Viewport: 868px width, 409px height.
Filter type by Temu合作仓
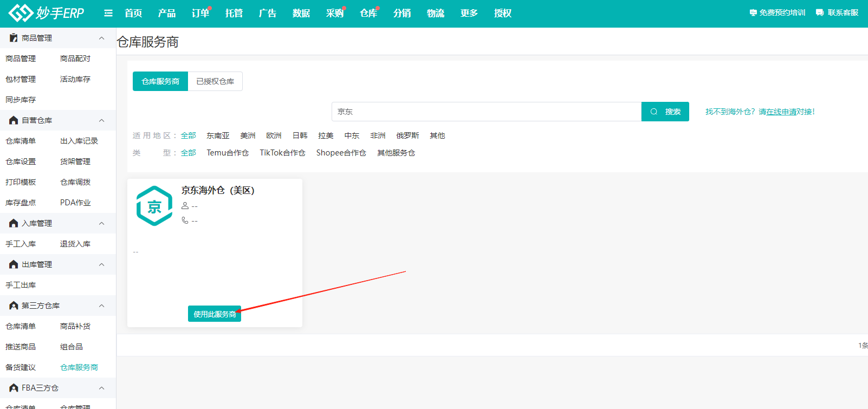pos(228,153)
